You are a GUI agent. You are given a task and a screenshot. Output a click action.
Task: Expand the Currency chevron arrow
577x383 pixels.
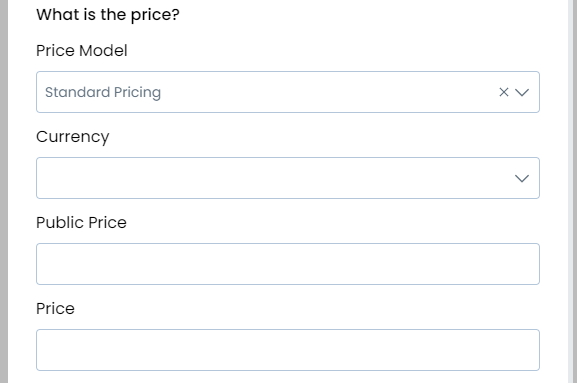point(522,178)
